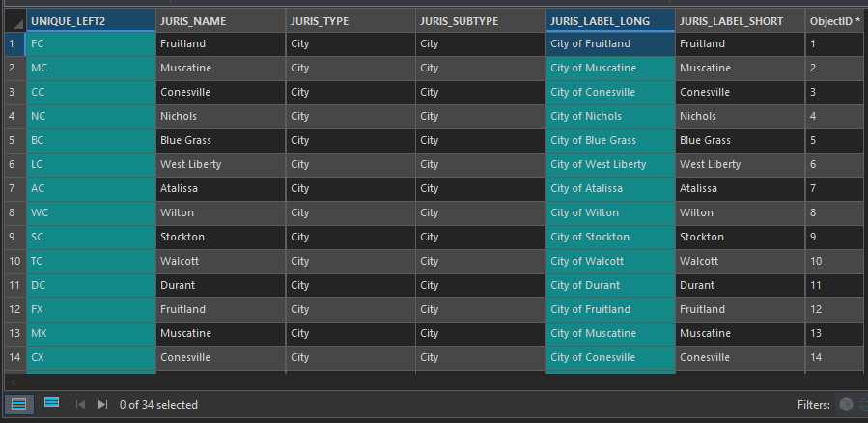868x423 pixels.
Task: Select the JURIS_TYPE column header
Action: point(350,20)
